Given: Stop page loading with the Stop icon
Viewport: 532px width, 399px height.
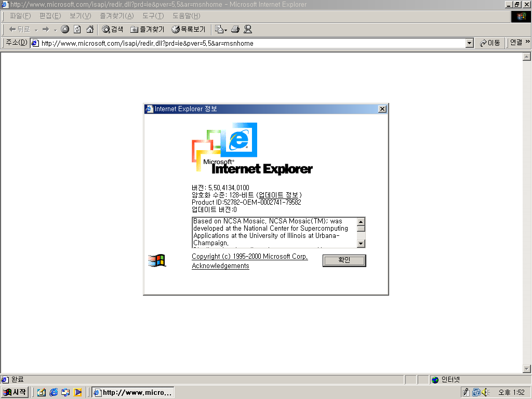Looking at the screenshot, I should pyautogui.click(x=65, y=30).
